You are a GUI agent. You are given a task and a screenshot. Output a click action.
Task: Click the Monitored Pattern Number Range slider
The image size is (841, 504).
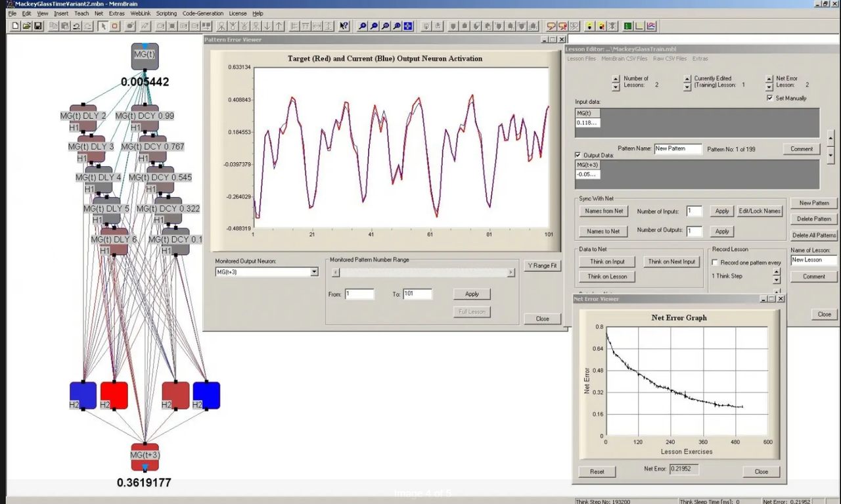423,272
